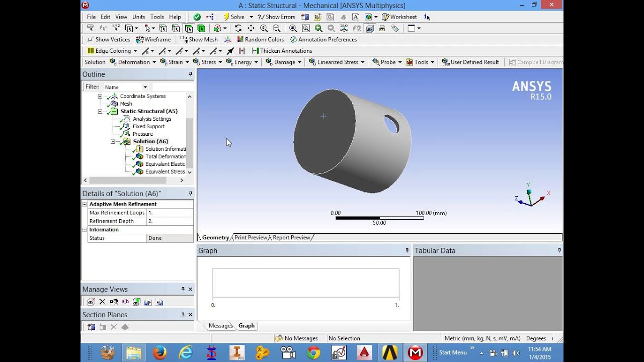Collapse Adaptive Mesh Refinement section
Viewport: 644px width, 362px height.
click(85, 204)
